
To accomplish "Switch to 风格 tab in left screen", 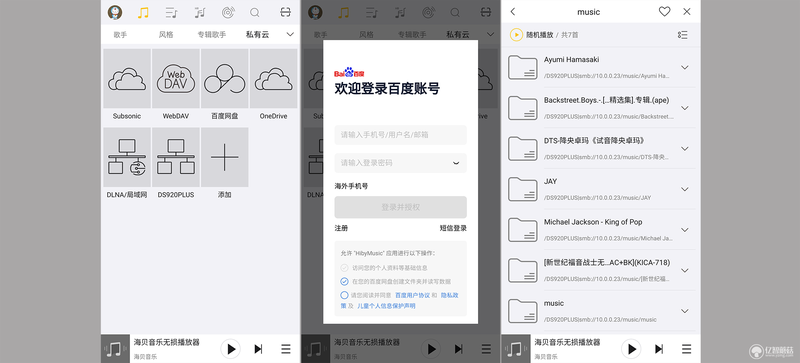I will [166, 35].
